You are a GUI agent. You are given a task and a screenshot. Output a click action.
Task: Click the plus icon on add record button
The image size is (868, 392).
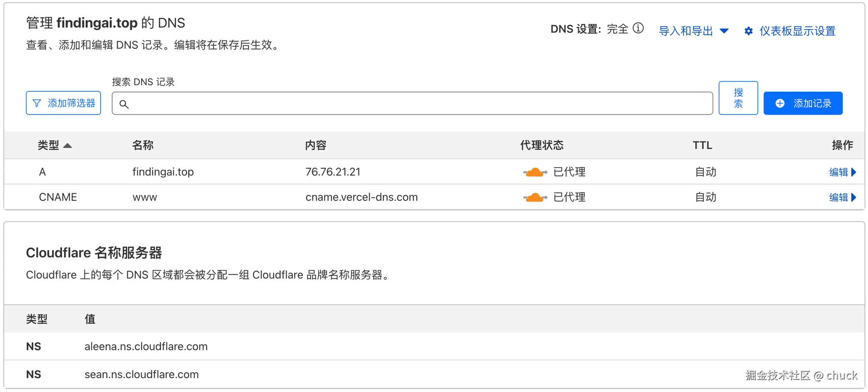point(780,103)
